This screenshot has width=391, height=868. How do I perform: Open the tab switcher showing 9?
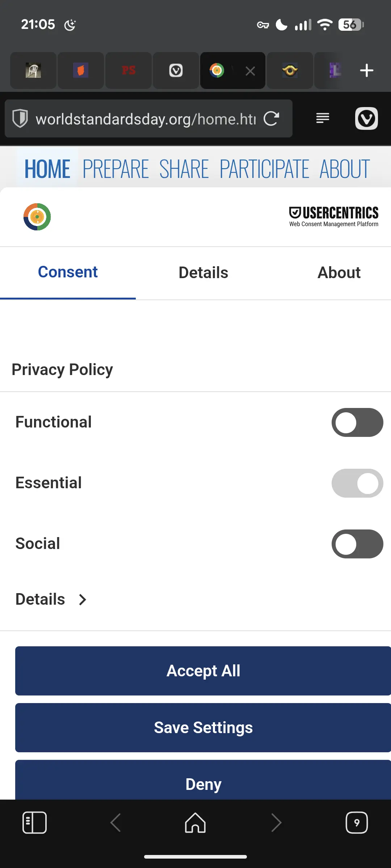pos(357,823)
